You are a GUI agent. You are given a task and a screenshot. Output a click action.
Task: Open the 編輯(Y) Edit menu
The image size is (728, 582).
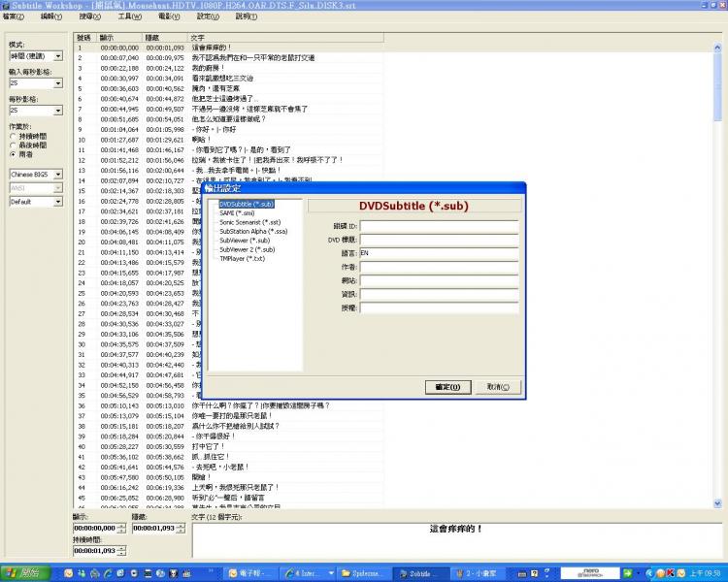(x=51, y=16)
